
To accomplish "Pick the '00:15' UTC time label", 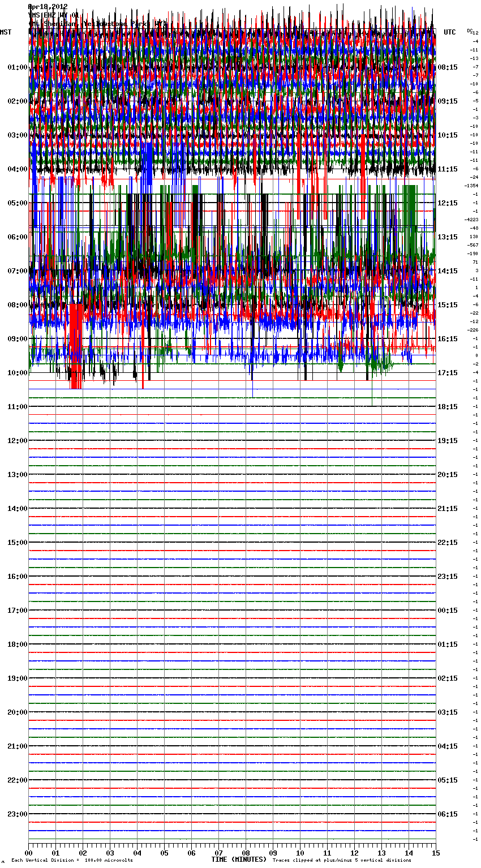I will [448, 611].
